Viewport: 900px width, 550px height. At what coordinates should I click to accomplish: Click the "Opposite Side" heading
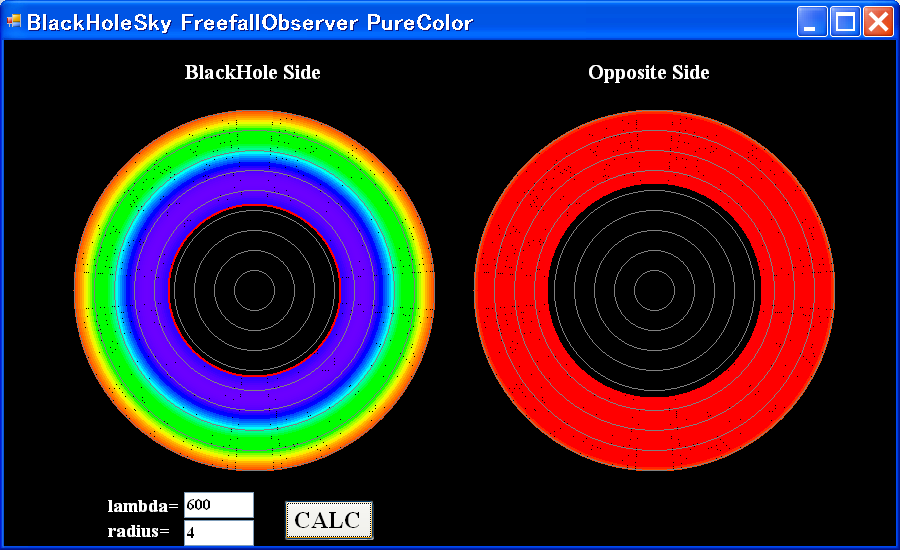tap(648, 72)
